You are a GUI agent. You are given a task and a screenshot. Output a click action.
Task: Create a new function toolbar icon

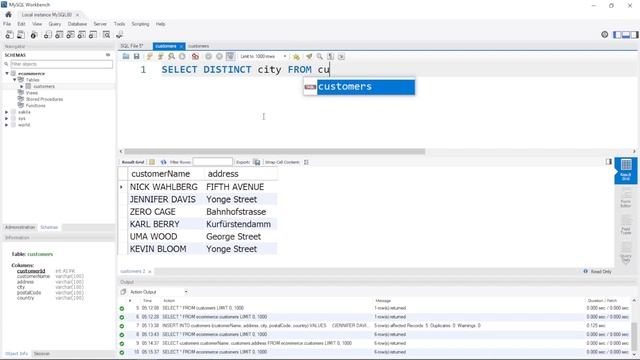tap(93, 35)
